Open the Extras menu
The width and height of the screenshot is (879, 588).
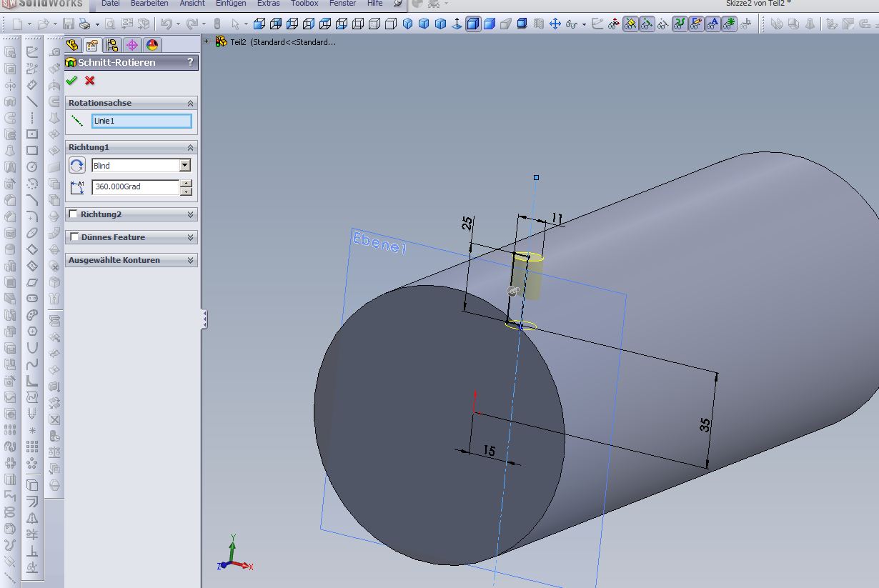[x=269, y=4]
